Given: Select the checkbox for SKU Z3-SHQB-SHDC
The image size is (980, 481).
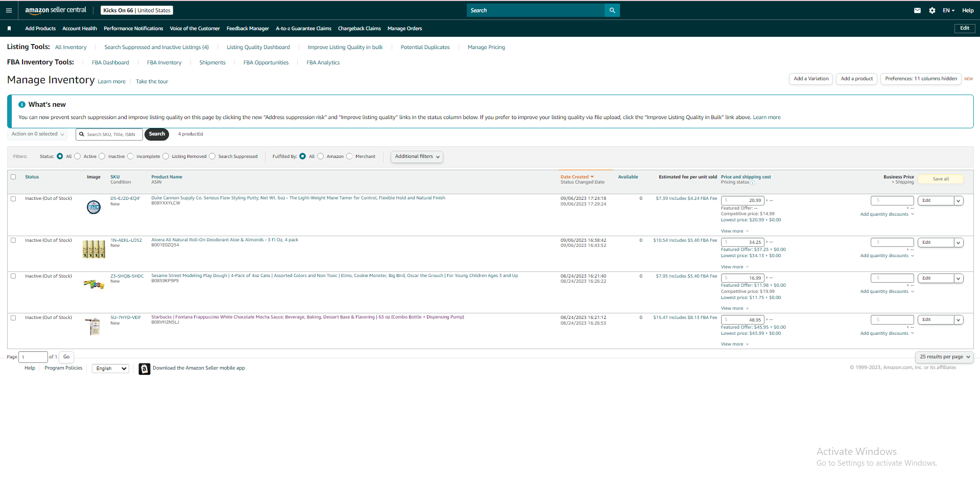Looking at the screenshot, I should point(13,276).
